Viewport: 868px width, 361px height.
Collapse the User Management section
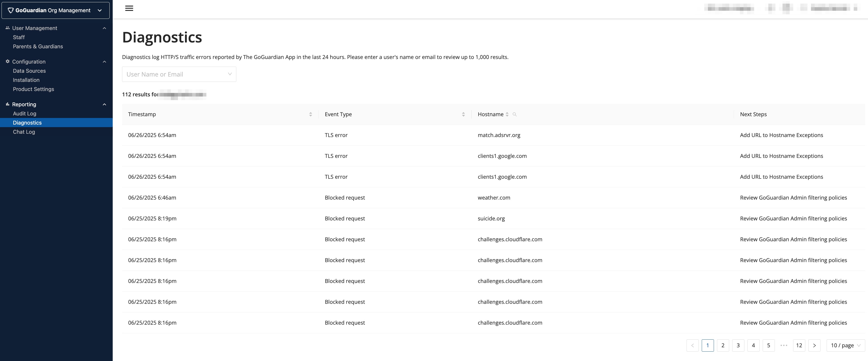click(104, 28)
